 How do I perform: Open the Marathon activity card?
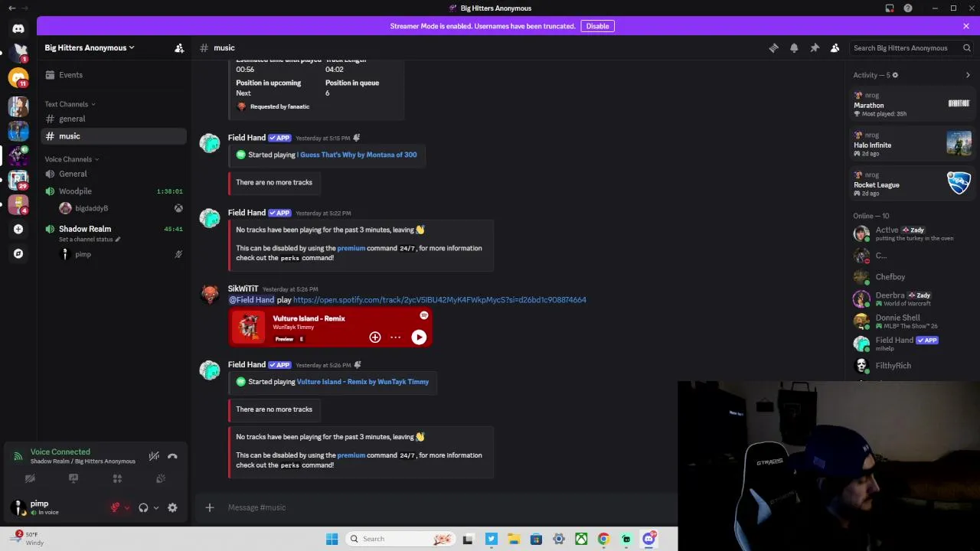913,104
